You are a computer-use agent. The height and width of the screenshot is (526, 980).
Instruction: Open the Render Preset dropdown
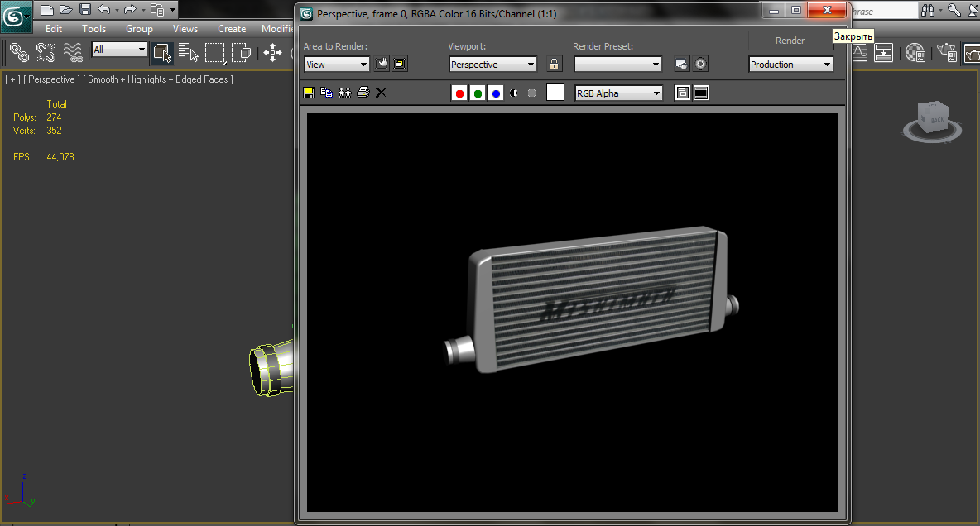(x=617, y=65)
